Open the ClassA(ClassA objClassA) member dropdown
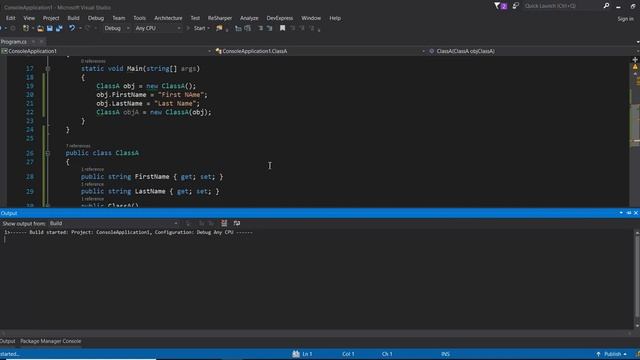The image size is (640, 360). coord(533,51)
